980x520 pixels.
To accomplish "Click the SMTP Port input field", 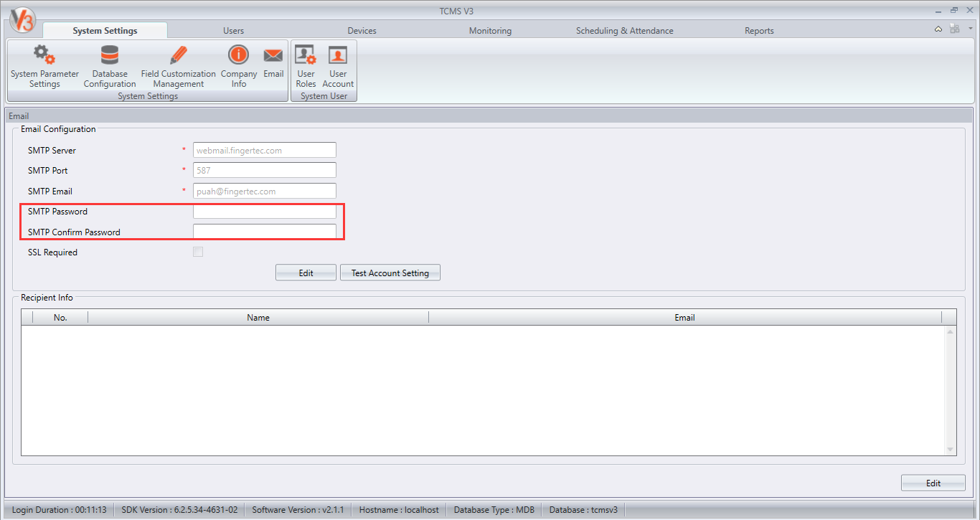I will point(264,170).
